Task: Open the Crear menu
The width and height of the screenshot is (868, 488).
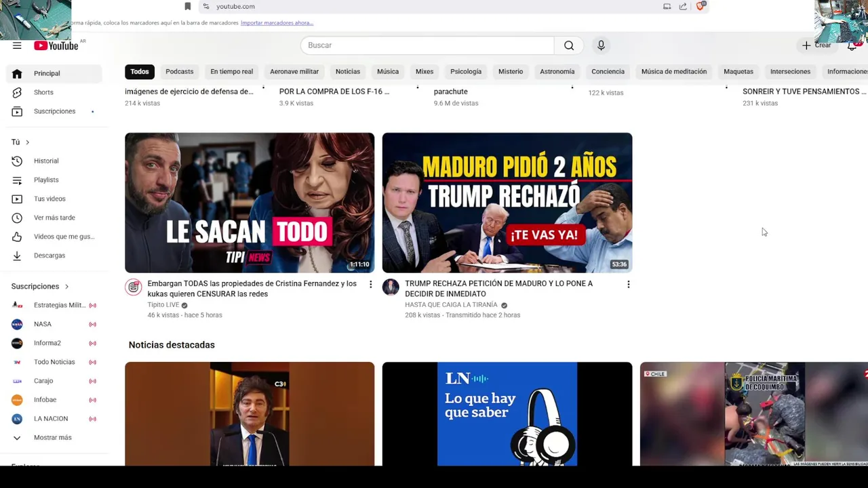Action: 816,45
